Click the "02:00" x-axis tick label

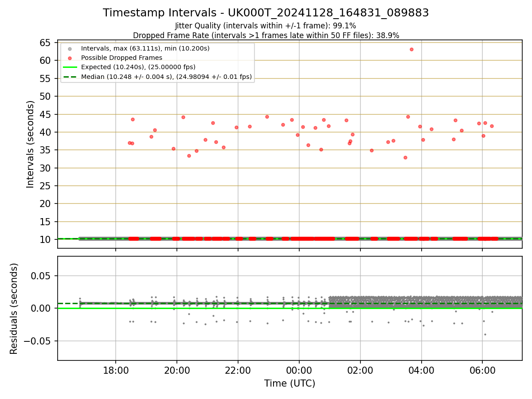pyautogui.click(x=360, y=370)
